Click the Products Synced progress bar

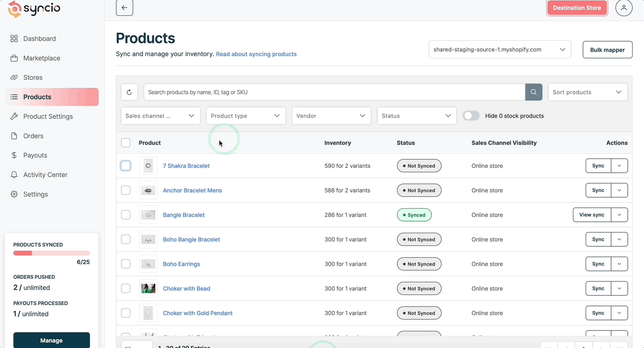point(51,253)
